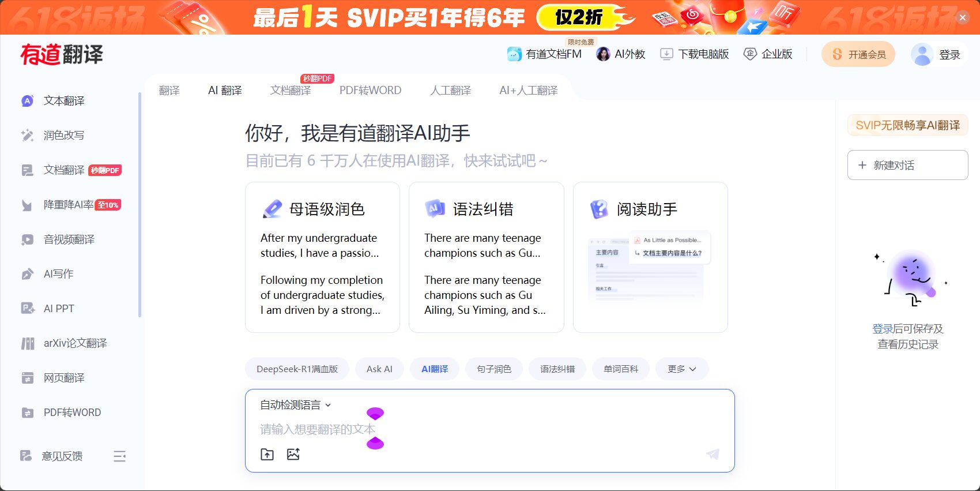
Task: Click the AI PPT sidebar icon
Action: (x=27, y=309)
